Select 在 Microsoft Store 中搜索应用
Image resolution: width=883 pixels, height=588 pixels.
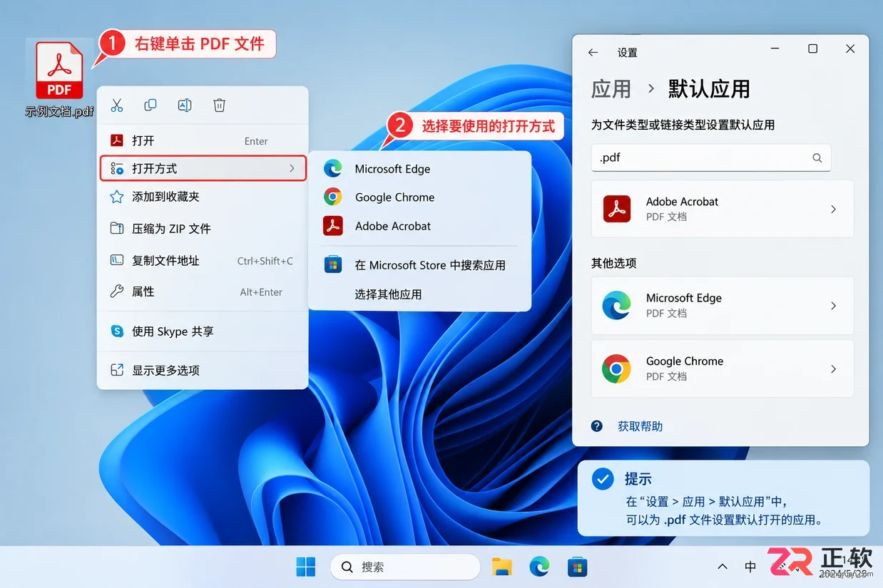(419, 265)
